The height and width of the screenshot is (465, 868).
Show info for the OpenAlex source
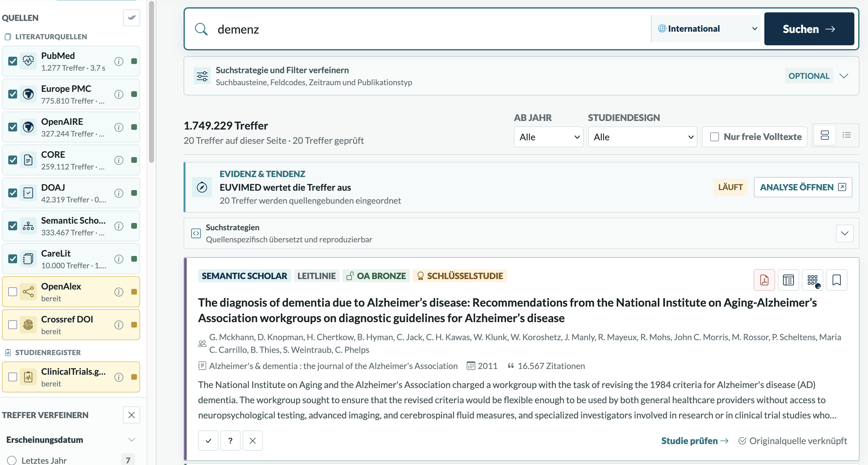[119, 292]
